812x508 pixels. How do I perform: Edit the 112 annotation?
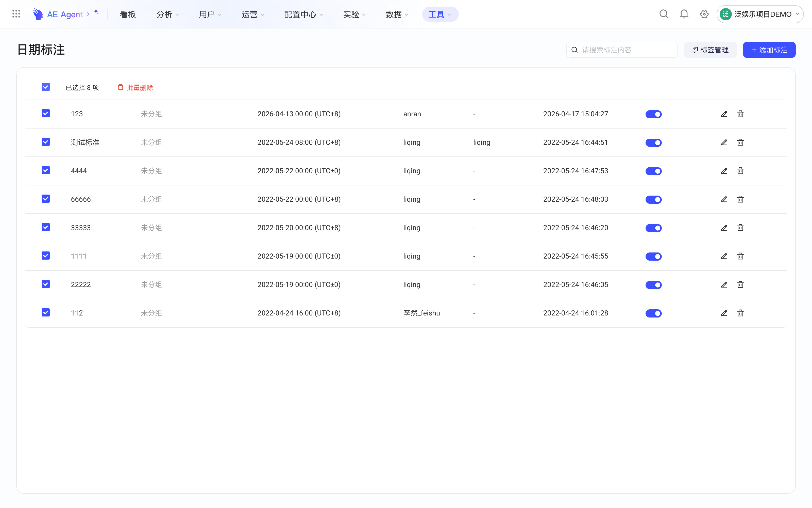point(724,313)
